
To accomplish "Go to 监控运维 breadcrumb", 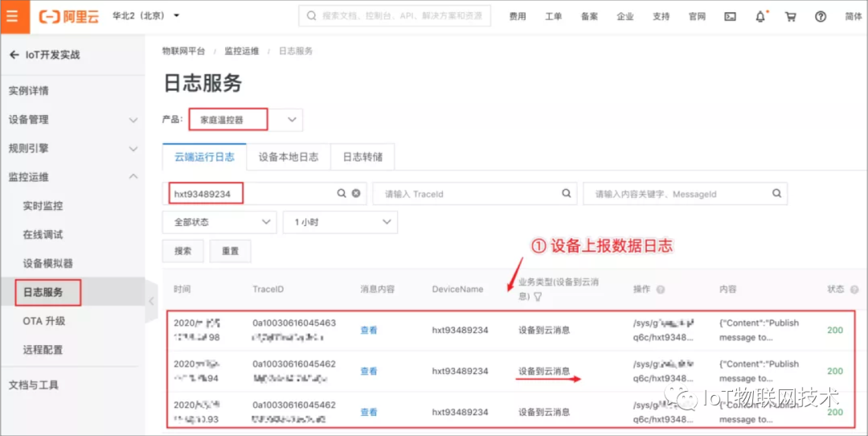I will 241,51.
